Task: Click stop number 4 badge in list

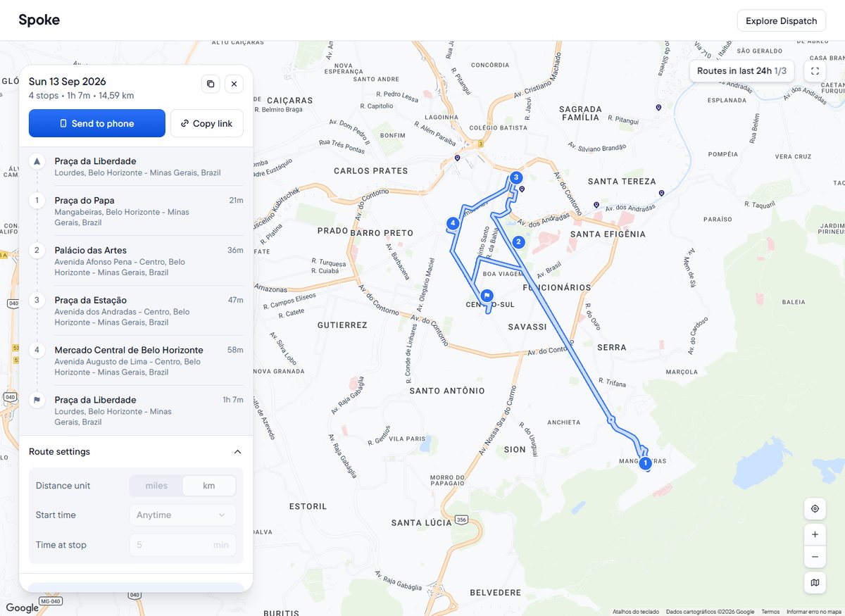Action: tap(37, 350)
